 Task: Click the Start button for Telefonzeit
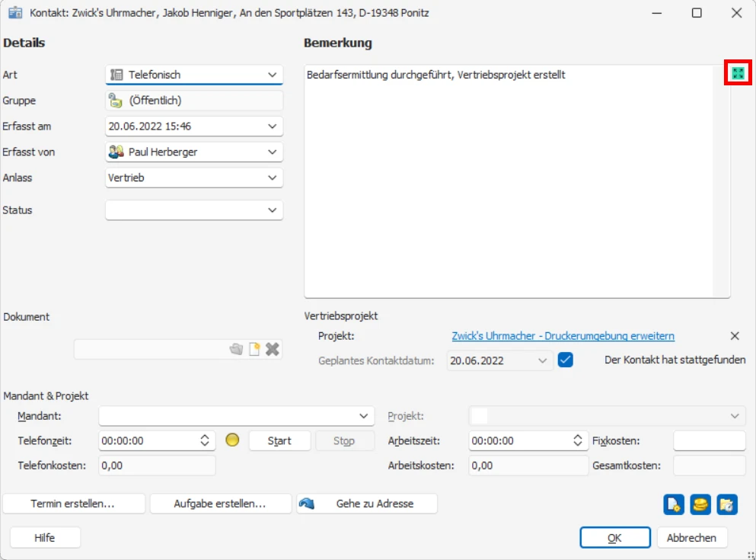pyautogui.click(x=279, y=441)
